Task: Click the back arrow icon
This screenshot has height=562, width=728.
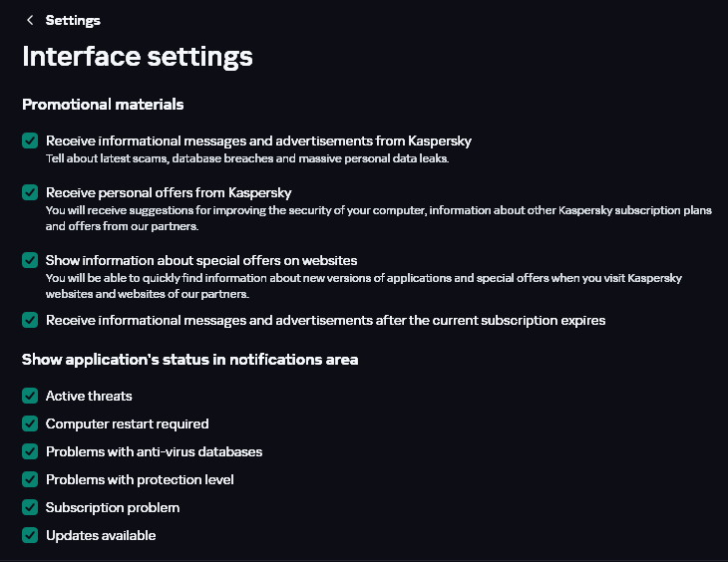Action: [x=30, y=20]
